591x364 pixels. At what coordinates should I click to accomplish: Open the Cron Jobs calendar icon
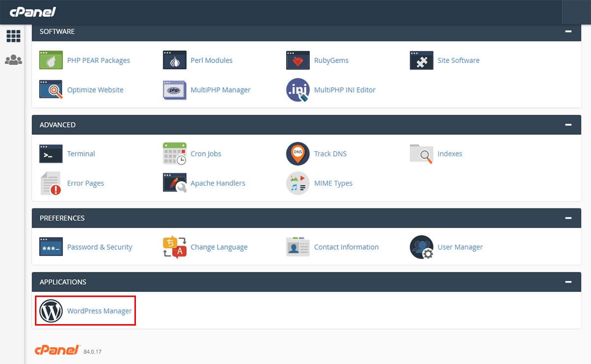174,154
